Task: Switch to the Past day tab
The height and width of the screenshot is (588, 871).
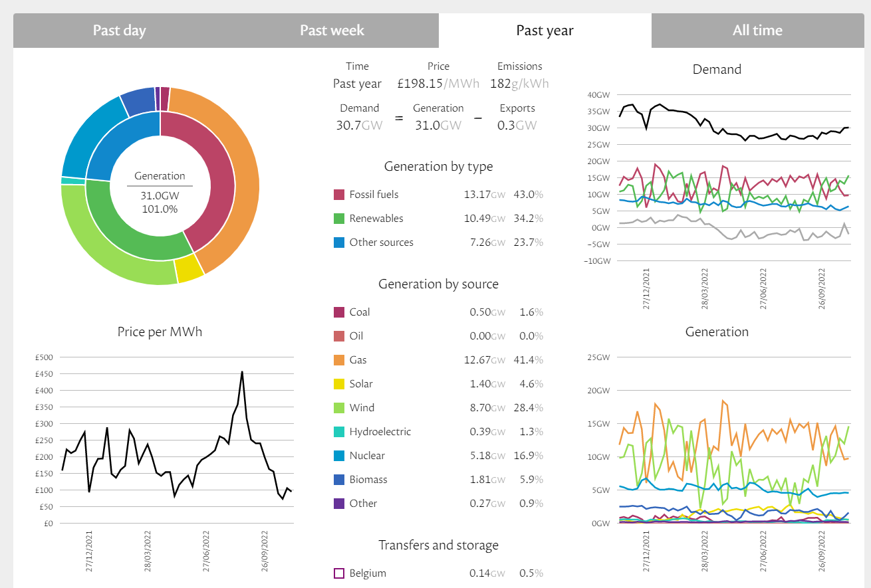Action: click(x=120, y=31)
